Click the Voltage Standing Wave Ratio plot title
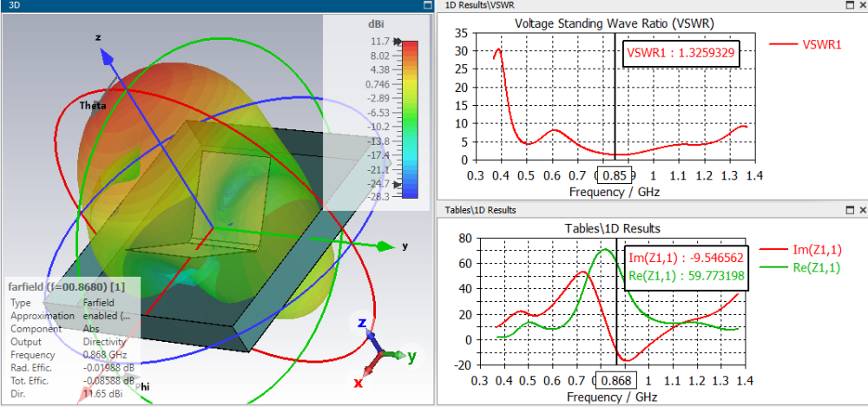This screenshot has height=407, width=868. [615, 23]
